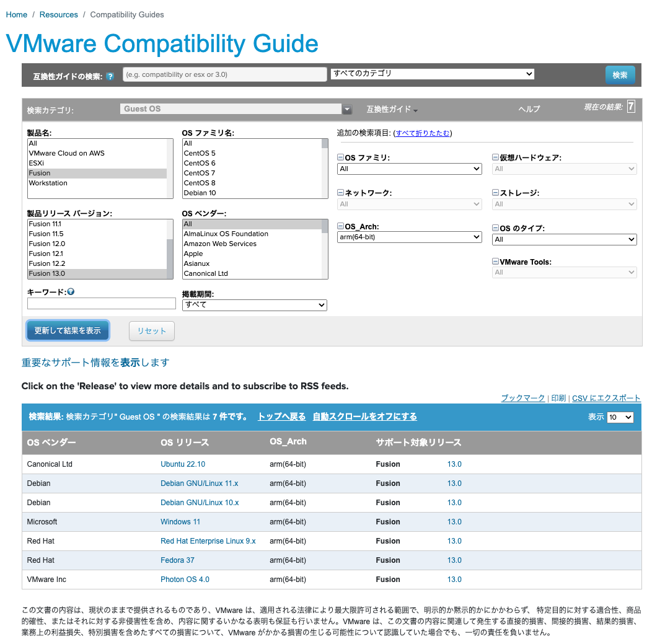Select CentOS 7 in OS family list

(x=252, y=173)
